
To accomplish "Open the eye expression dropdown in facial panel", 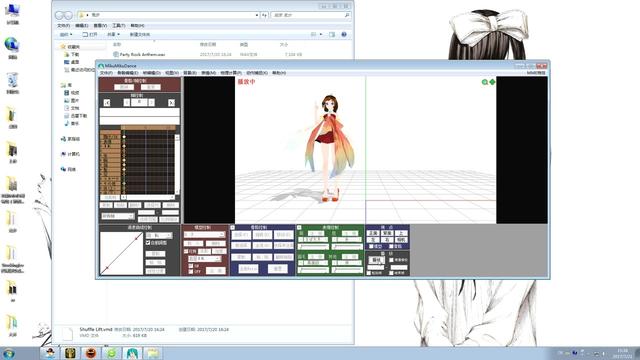I will [313, 239].
